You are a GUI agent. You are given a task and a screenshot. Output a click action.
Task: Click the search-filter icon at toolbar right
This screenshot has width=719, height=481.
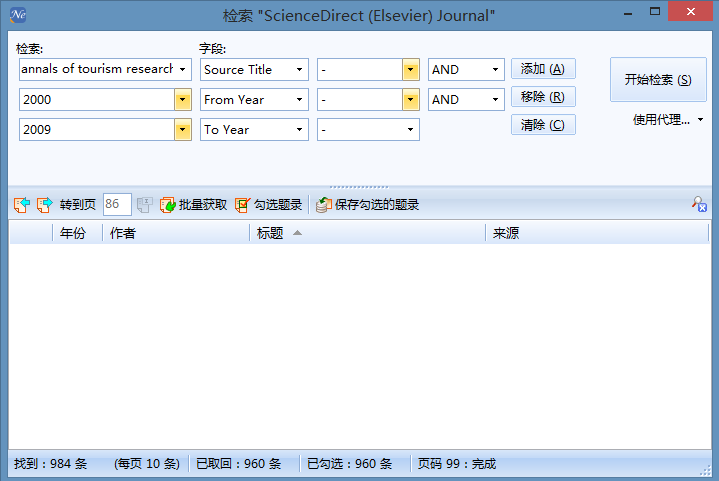[x=699, y=204]
